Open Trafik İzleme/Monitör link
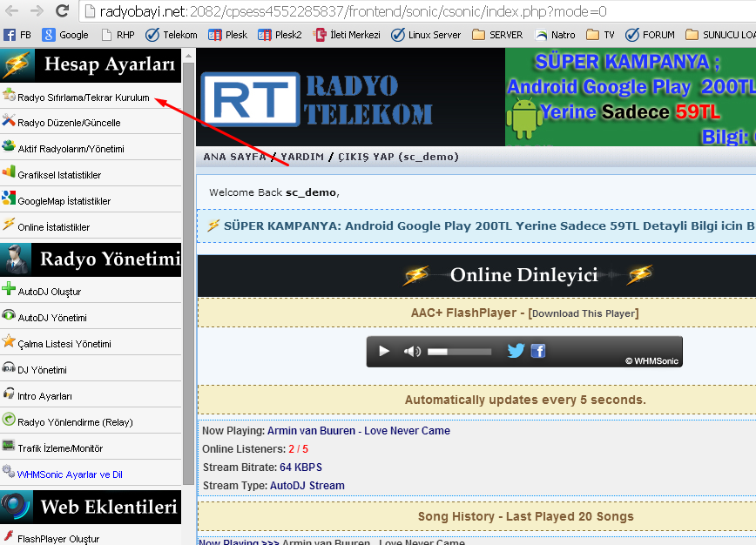The image size is (756, 545). click(x=60, y=448)
